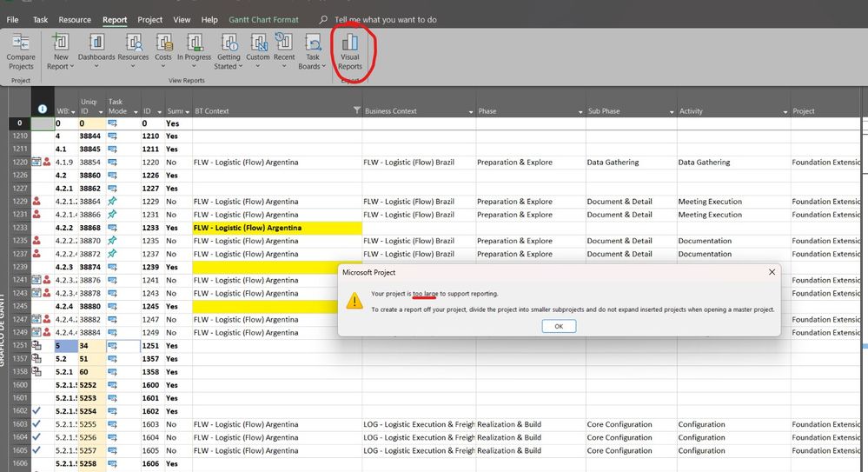Click the pinned task mode icon in row 1231

112,215
